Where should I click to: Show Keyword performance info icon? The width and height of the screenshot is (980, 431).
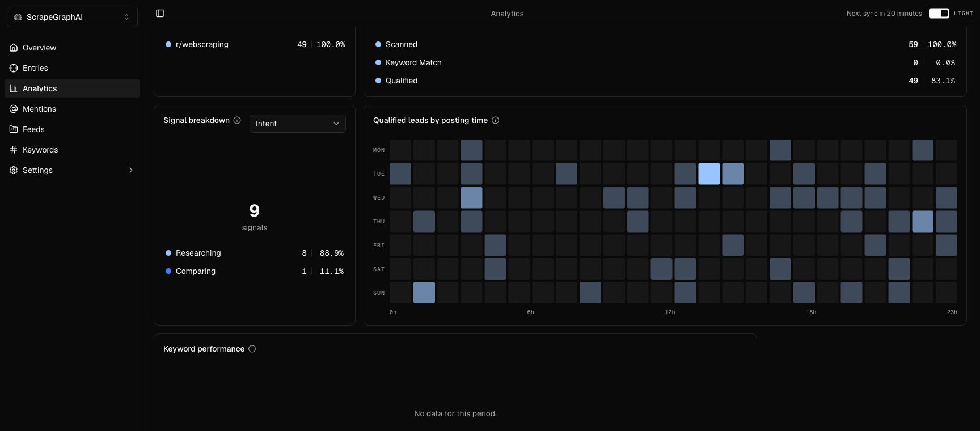point(252,349)
